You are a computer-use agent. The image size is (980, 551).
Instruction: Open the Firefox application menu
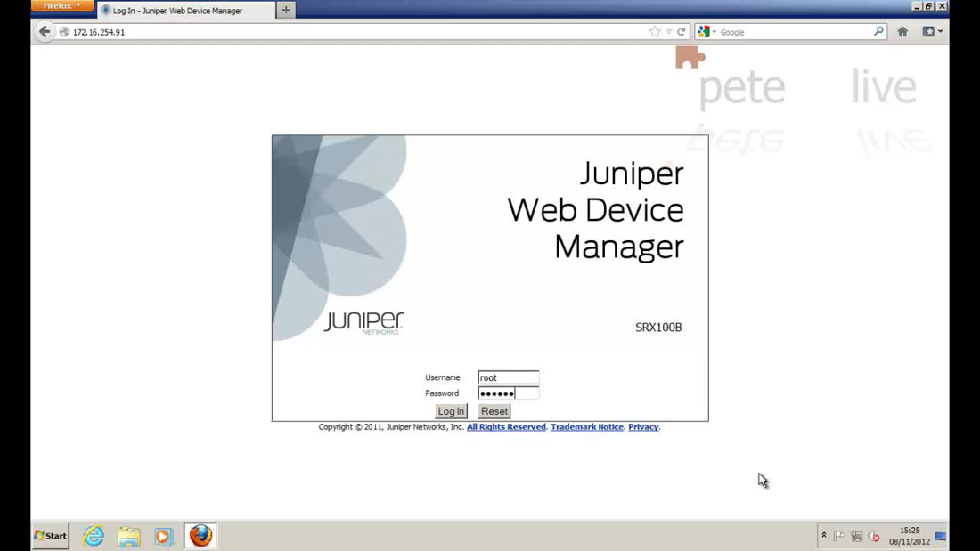tap(61, 5)
